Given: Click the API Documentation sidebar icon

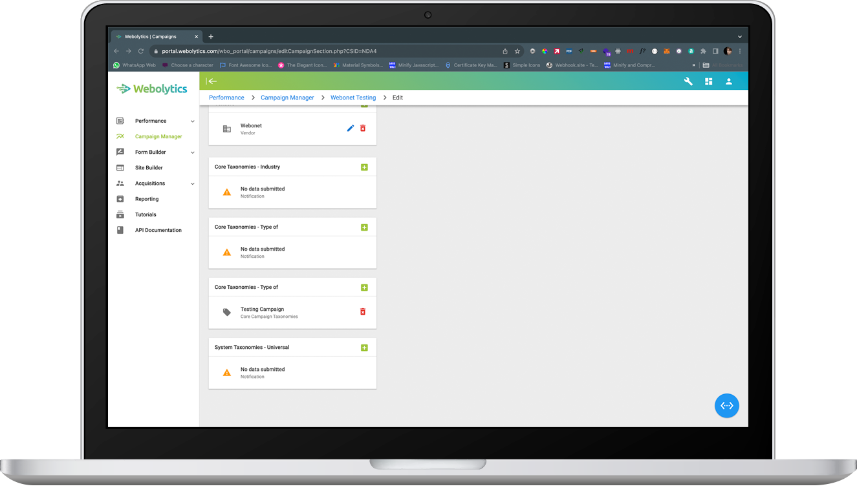Looking at the screenshot, I should (x=120, y=230).
